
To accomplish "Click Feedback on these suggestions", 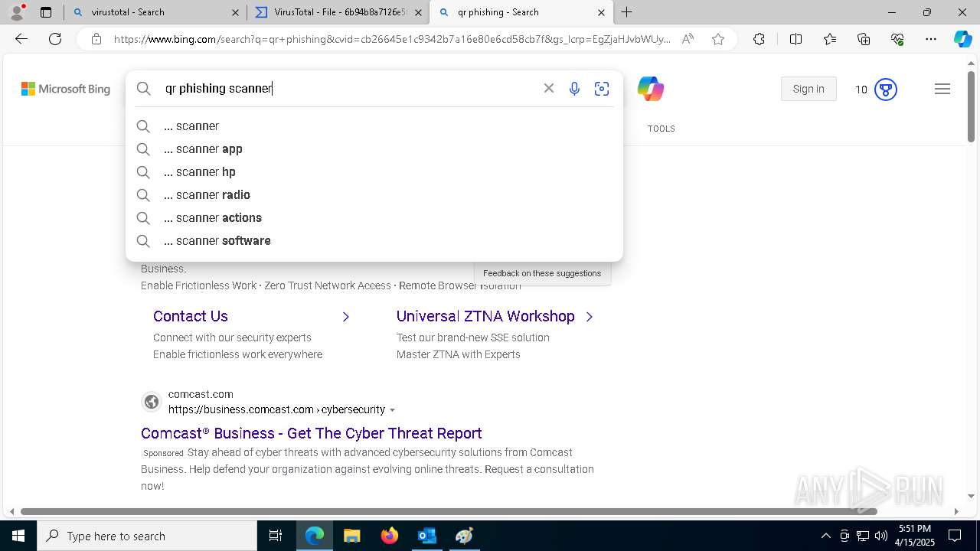I will pos(542,273).
